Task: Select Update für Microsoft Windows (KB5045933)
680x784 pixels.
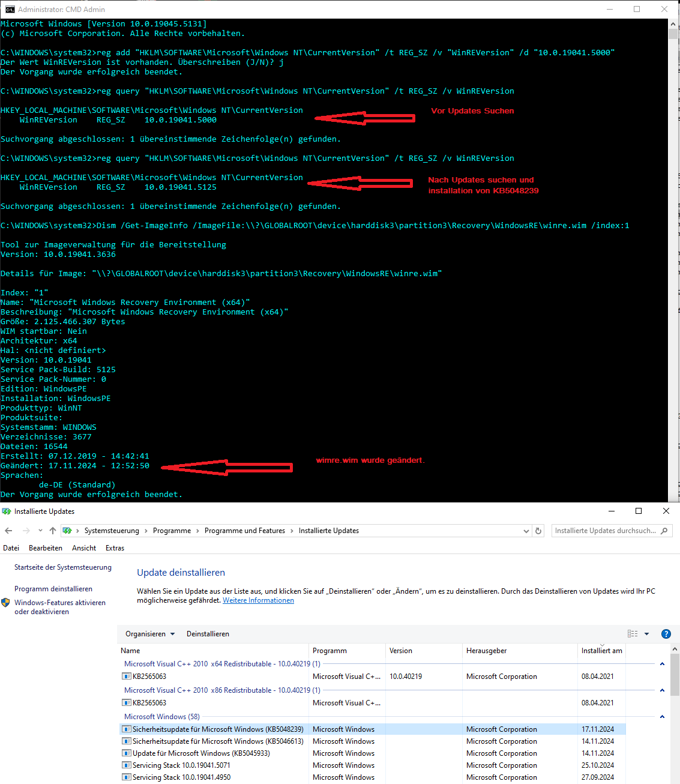Action: [201, 753]
